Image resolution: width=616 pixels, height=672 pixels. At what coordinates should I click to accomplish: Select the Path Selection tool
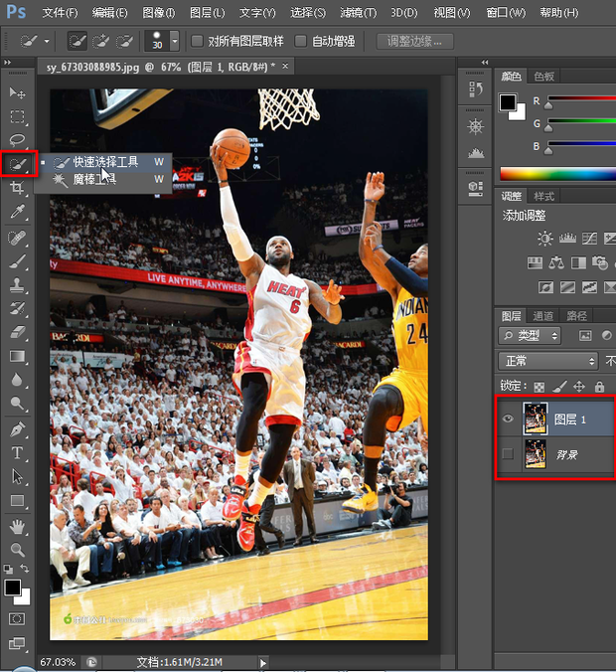click(x=17, y=476)
